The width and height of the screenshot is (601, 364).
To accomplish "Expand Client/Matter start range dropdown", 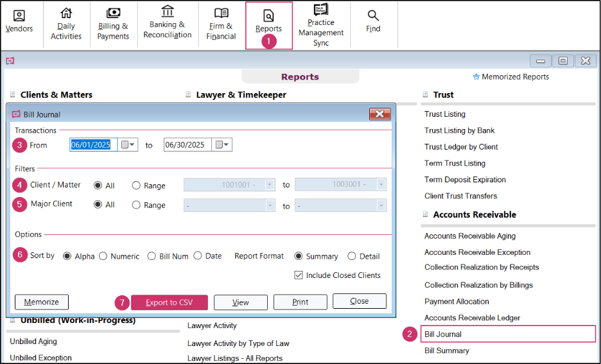I will click(270, 185).
